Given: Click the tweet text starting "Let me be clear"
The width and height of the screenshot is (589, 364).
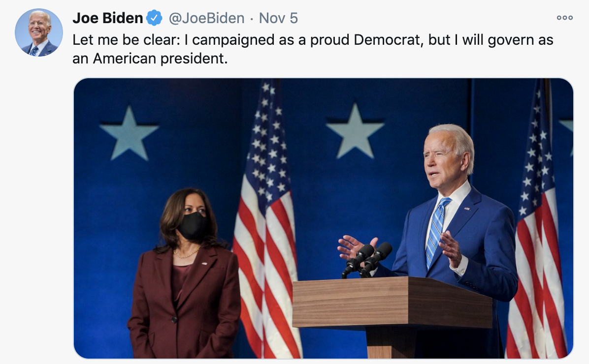Looking at the screenshot, I should (x=313, y=49).
